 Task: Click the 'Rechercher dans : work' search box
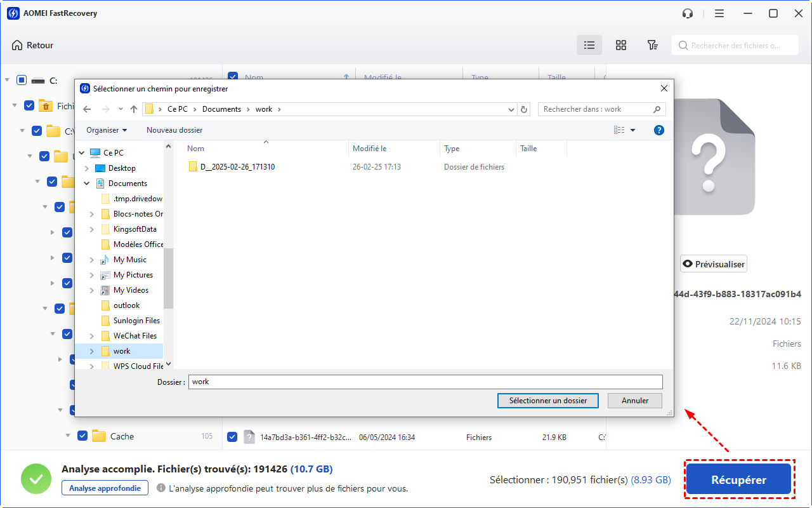pos(602,109)
